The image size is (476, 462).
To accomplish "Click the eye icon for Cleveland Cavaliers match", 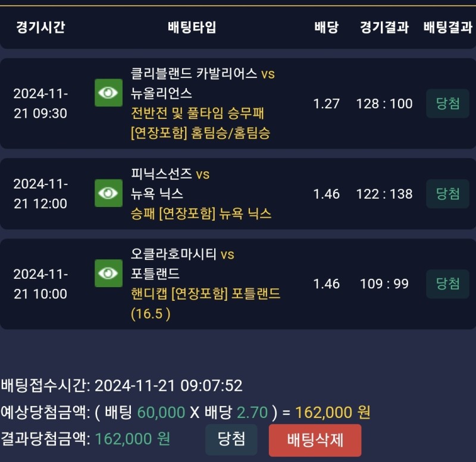I will [108, 93].
